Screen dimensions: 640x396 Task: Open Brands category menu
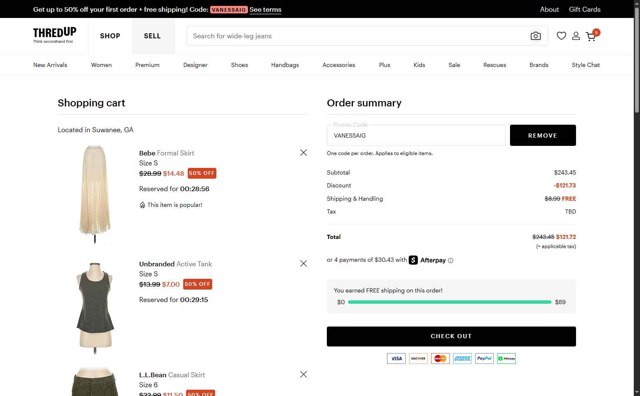(x=539, y=65)
